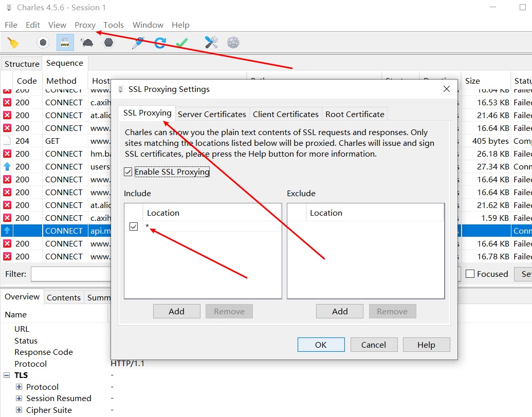Close the SSL Proxying Settings dialog
This screenshot has width=532, height=417.
pyautogui.click(x=447, y=89)
